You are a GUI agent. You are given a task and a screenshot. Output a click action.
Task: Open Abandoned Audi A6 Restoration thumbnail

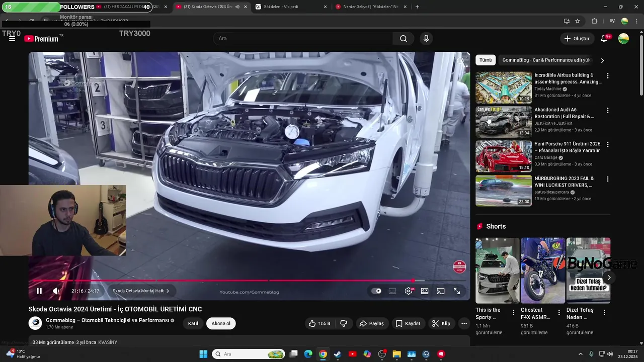[x=504, y=122]
